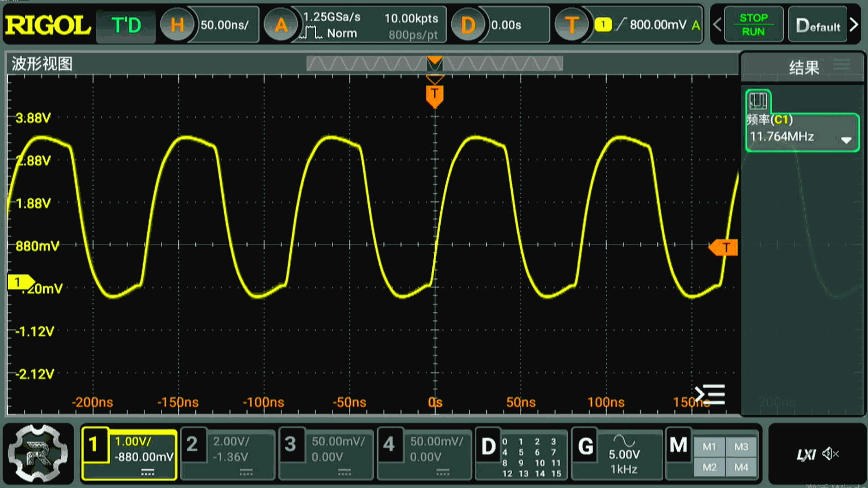The width and height of the screenshot is (868, 488).
Task: Tap the 波形视图 waveform view title
Action: [x=42, y=64]
